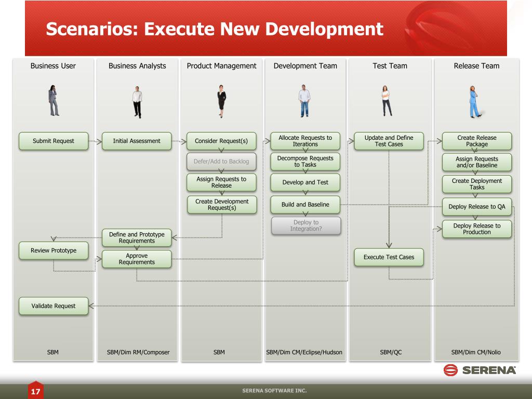Click the Create Release Package box
Viewport: 532px width, 399px height.
point(477,141)
